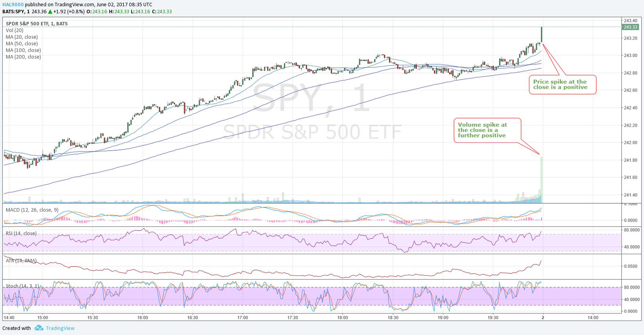Select the Vol (20) indicator label
Screen dimensions: 644x335
(14, 30)
